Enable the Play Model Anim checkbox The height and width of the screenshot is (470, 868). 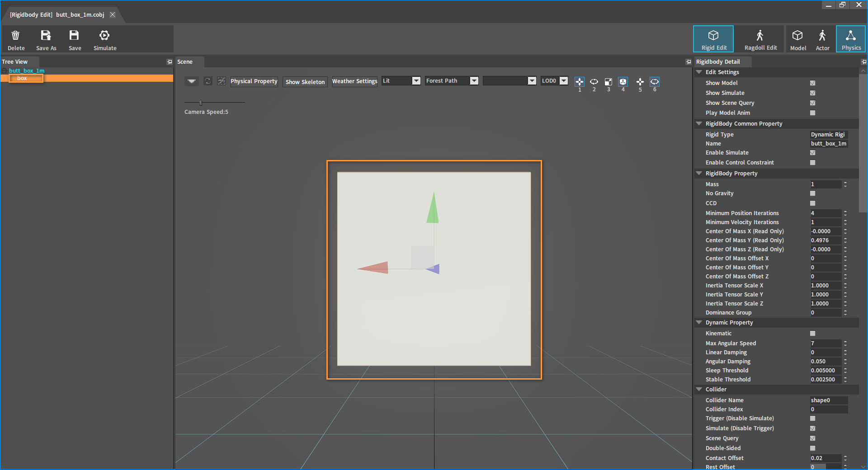click(x=812, y=113)
